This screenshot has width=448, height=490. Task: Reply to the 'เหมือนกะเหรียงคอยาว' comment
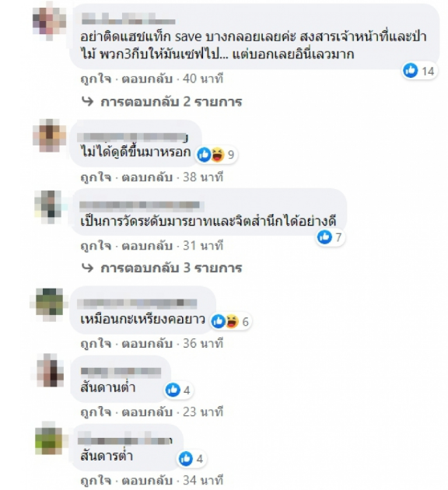(147, 344)
